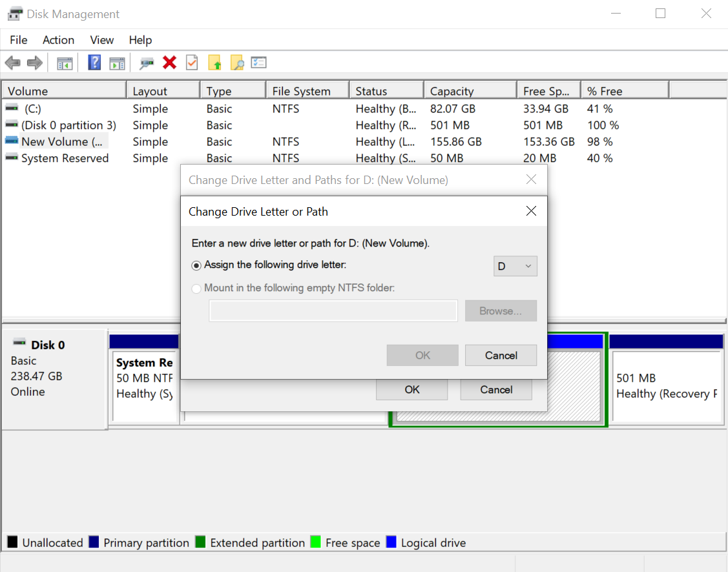Show the Action pane via its toolbar icon
The image size is (728, 572).
117,63
